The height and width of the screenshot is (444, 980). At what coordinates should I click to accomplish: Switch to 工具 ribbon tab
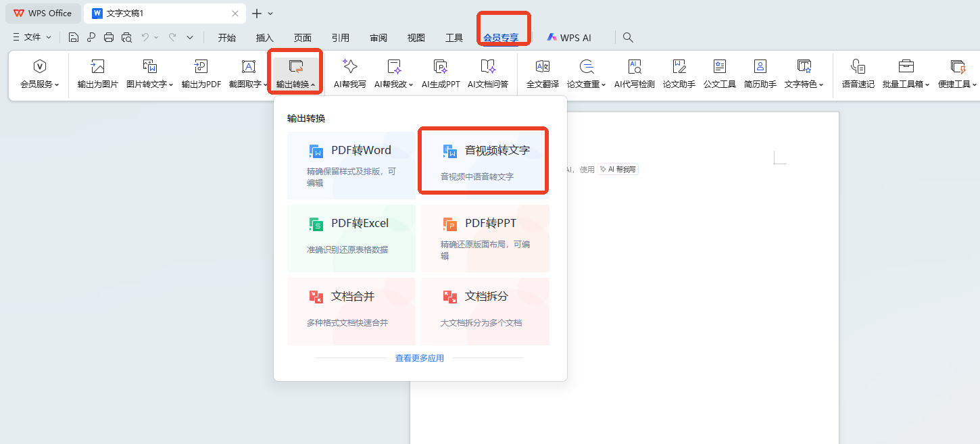454,38
